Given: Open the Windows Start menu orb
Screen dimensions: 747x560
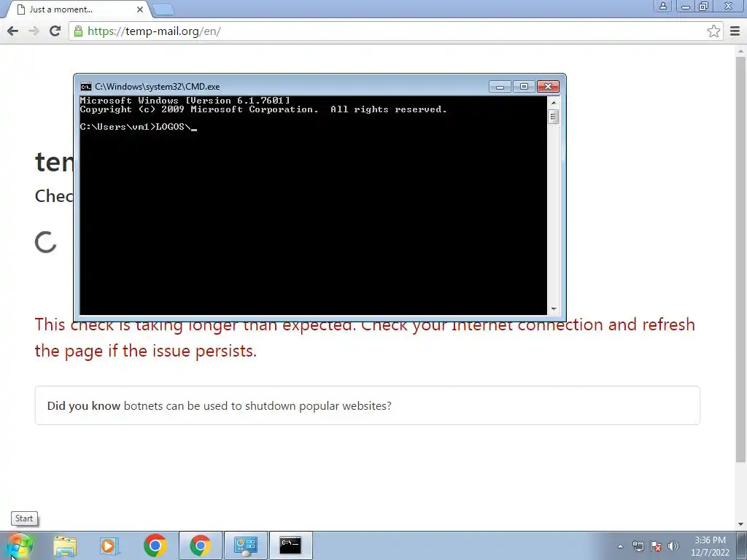Looking at the screenshot, I should click(x=20, y=545).
